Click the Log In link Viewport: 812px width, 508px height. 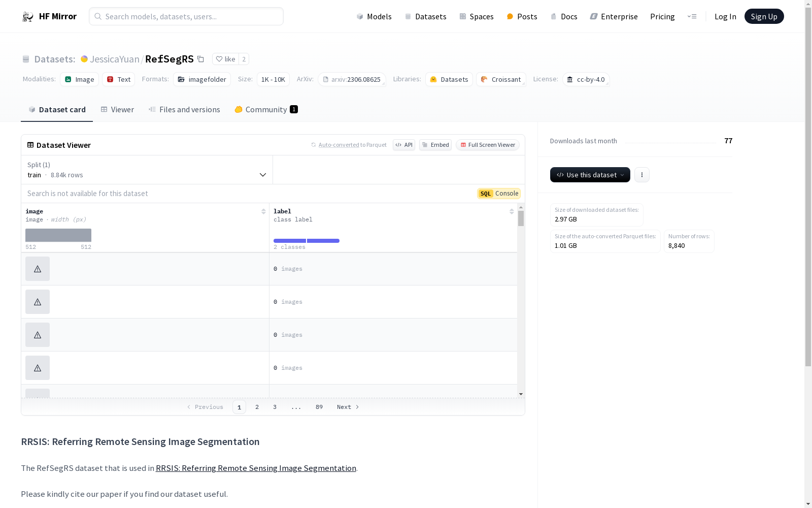click(x=725, y=17)
